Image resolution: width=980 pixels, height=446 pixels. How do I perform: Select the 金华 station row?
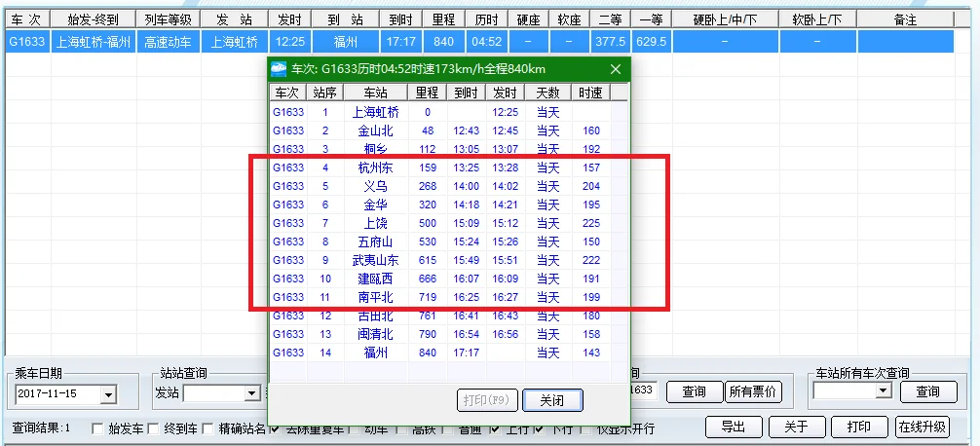point(440,204)
